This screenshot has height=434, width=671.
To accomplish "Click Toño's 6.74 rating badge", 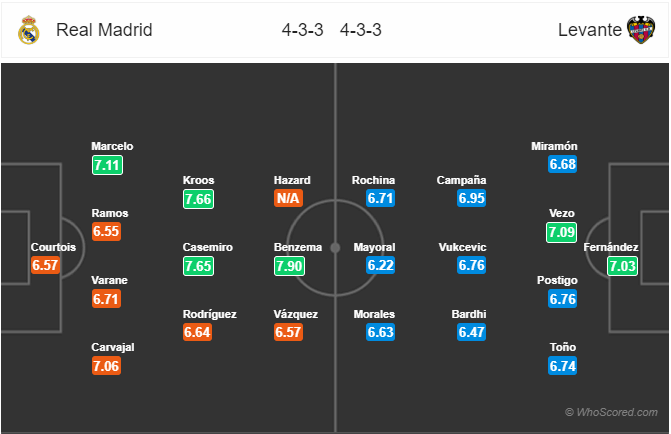I will [x=562, y=366].
